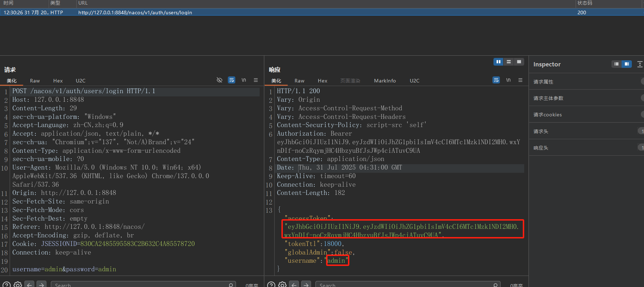The height and width of the screenshot is (287, 644).
Task: Switch to side-by-side request/response layout
Action: tap(498, 62)
